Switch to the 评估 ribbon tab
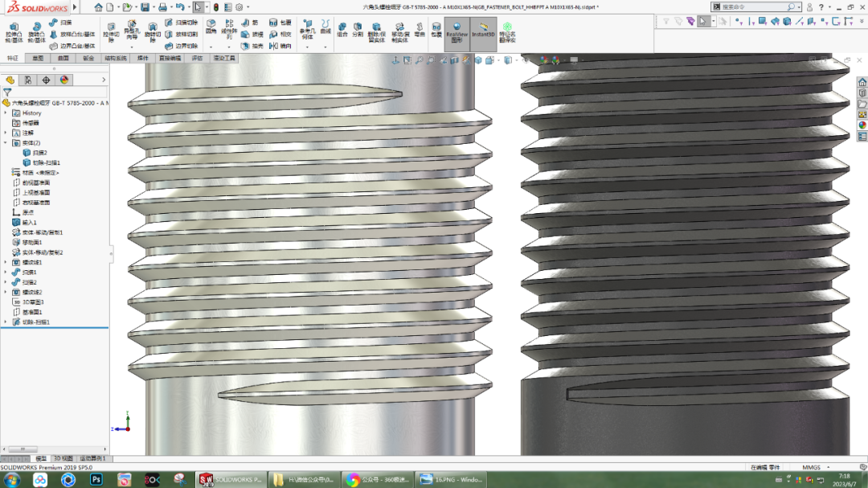This screenshot has height=488, width=868. click(x=199, y=58)
